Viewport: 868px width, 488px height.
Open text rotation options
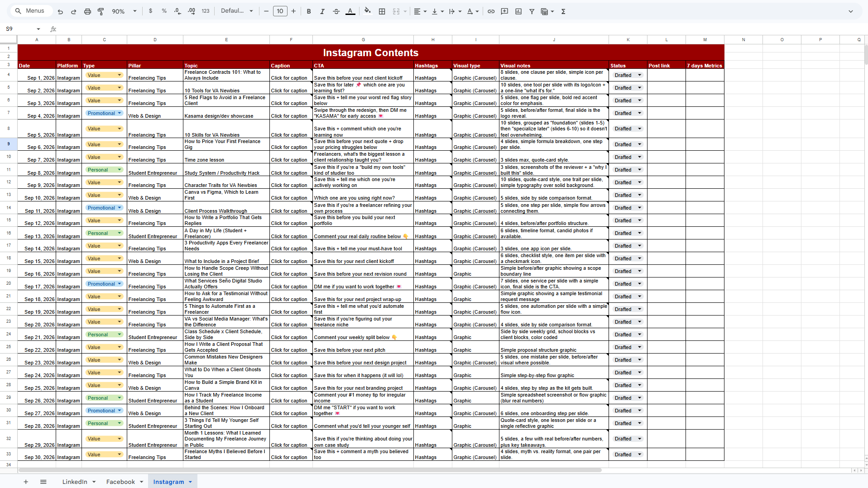(x=472, y=11)
